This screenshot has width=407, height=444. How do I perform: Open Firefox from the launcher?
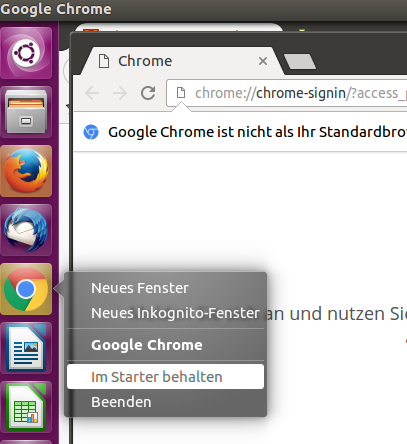click(x=26, y=171)
